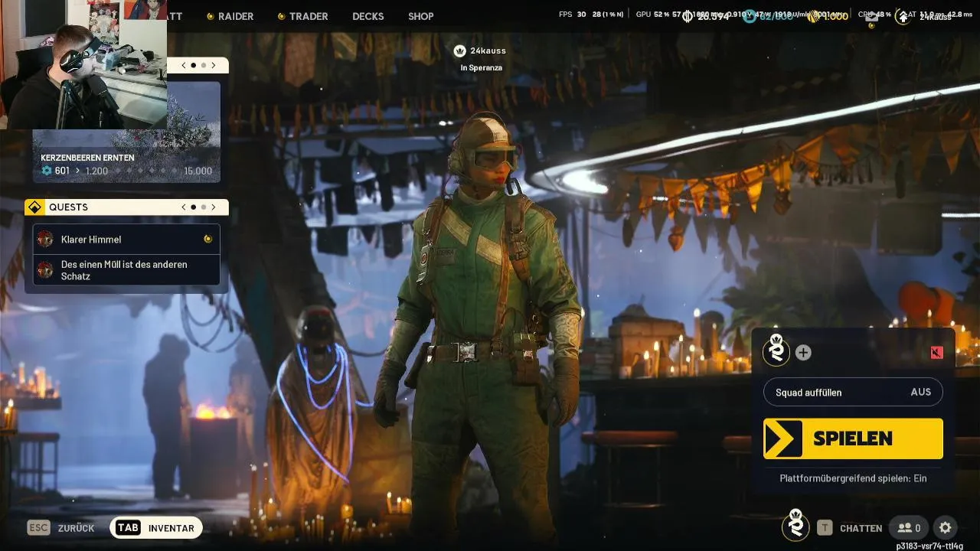Open the friends list showing 0

909,528
